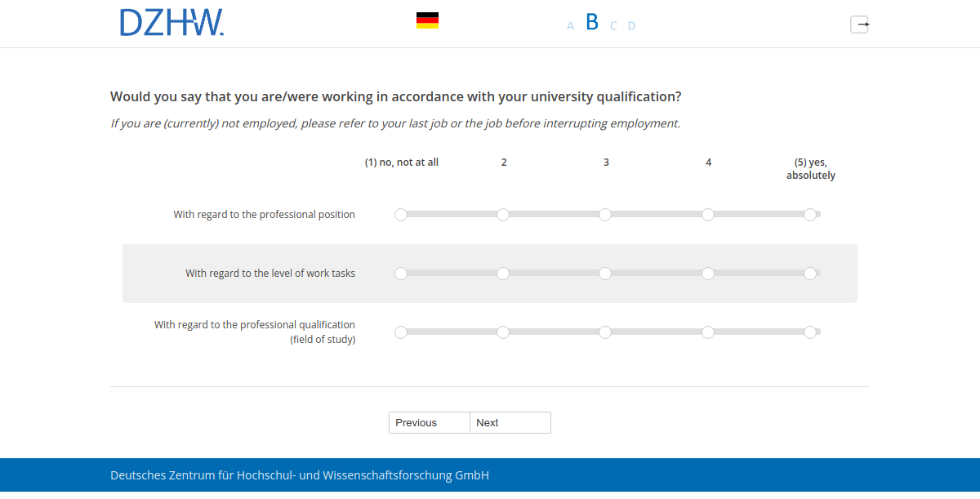
Task: Switch language using the German flag icon
Action: [x=427, y=20]
